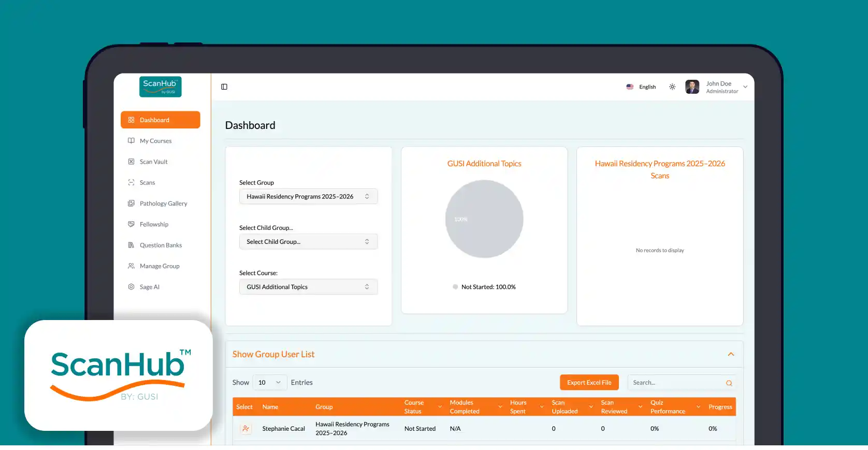Viewport: 868px width, 450px height.
Task: Click Export Excel File button
Action: [589, 383]
